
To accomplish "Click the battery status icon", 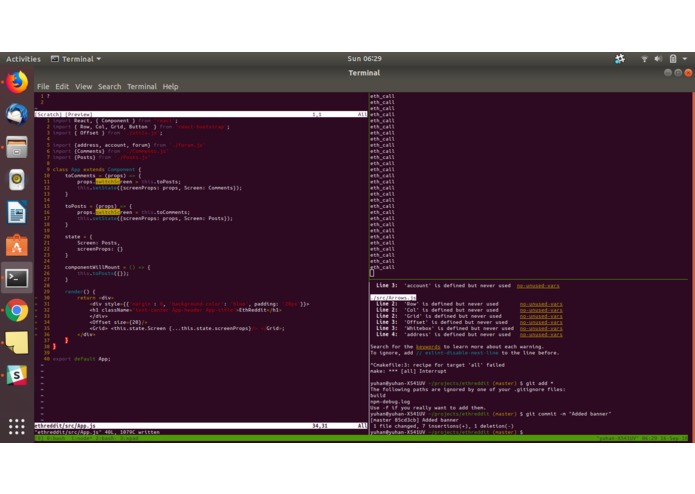I will point(673,58).
